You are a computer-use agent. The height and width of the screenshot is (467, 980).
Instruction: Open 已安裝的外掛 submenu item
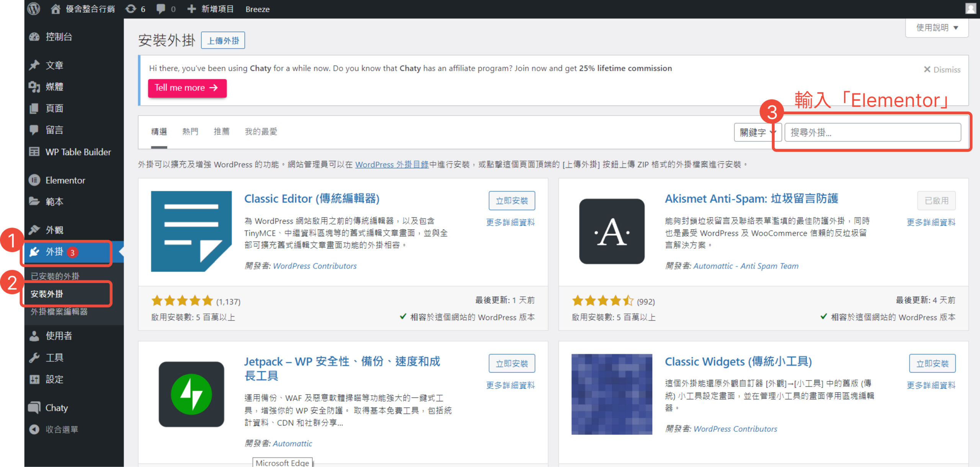click(55, 276)
